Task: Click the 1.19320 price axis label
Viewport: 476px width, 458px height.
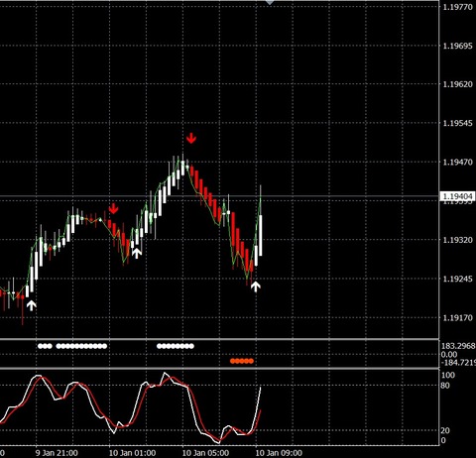Action: point(458,240)
